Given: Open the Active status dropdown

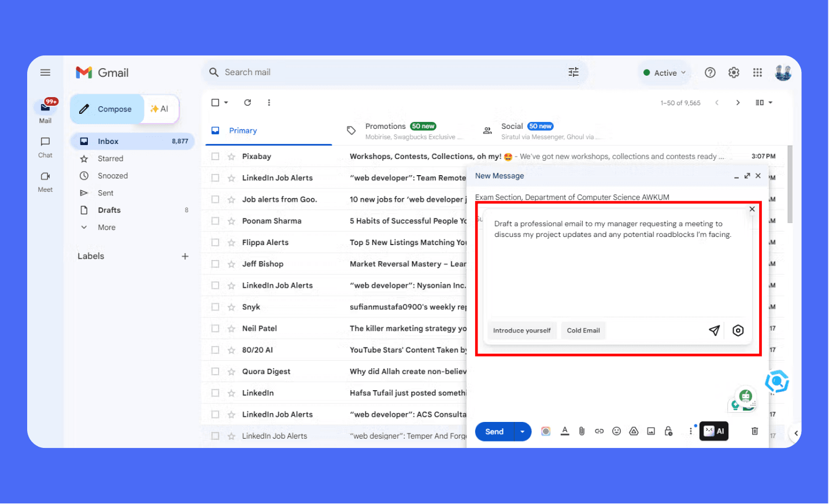Looking at the screenshot, I should tap(665, 73).
